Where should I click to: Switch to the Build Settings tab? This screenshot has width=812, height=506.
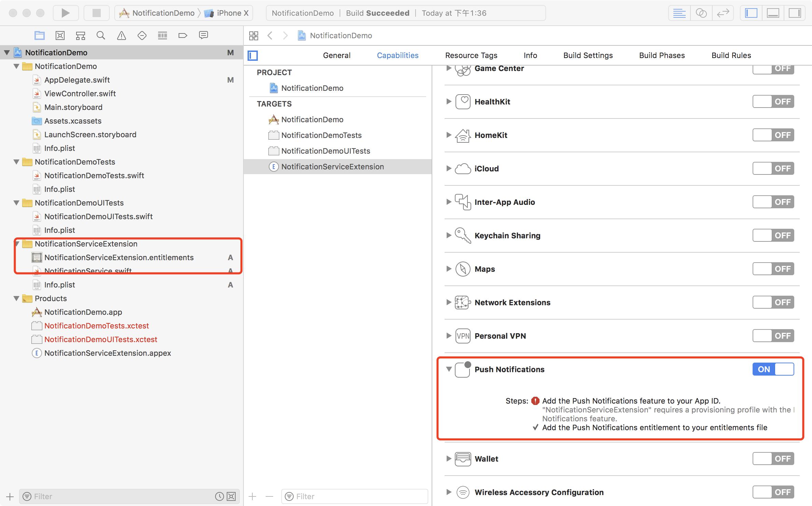[x=587, y=55]
